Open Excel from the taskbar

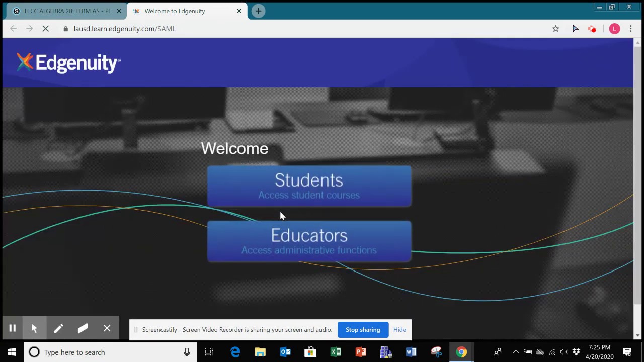pos(336,352)
